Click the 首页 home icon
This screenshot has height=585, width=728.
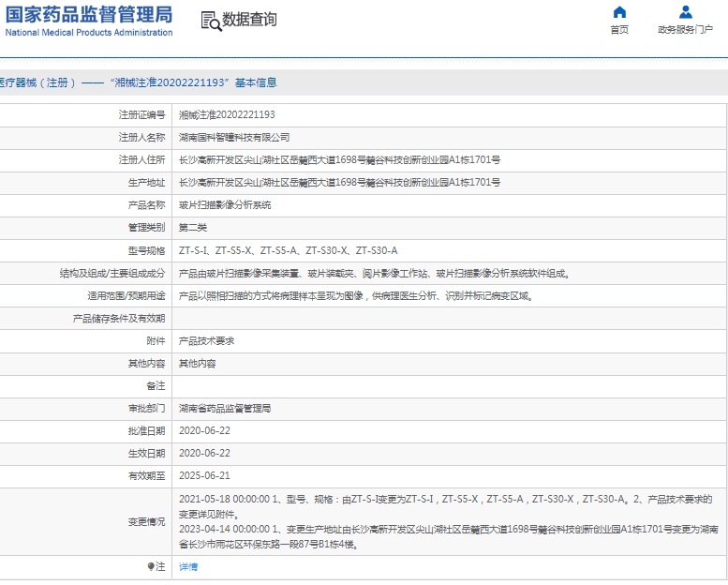tap(619, 12)
